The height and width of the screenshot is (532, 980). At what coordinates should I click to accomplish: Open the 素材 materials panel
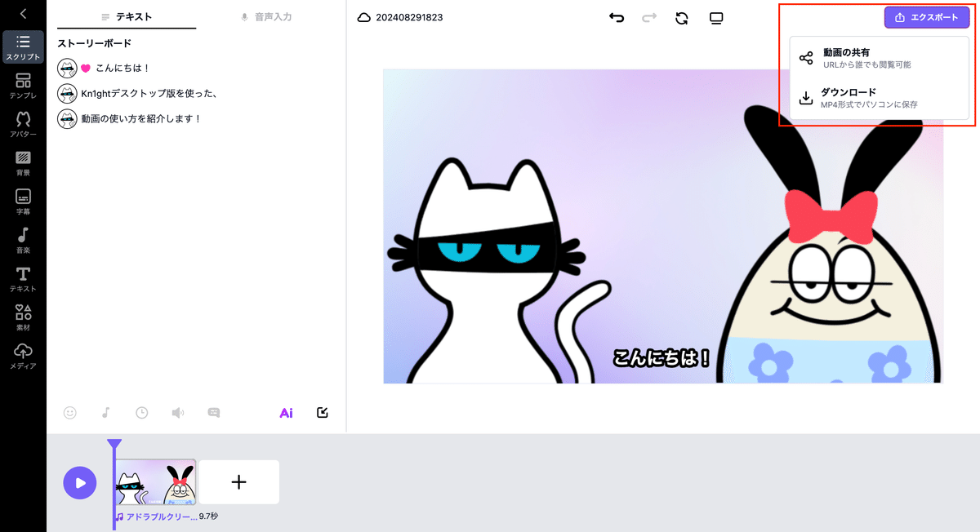[23, 317]
